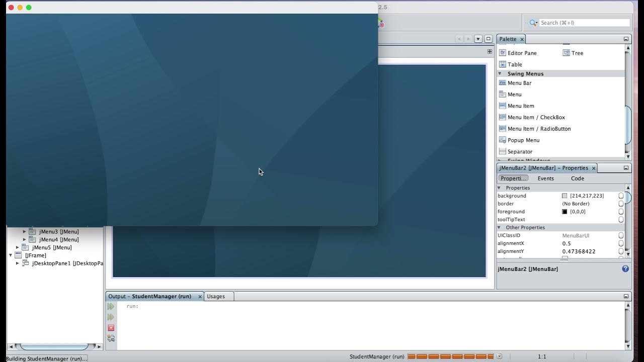Click the Building StudentManager status text
This screenshot has width=644, height=362.
[47, 358]
